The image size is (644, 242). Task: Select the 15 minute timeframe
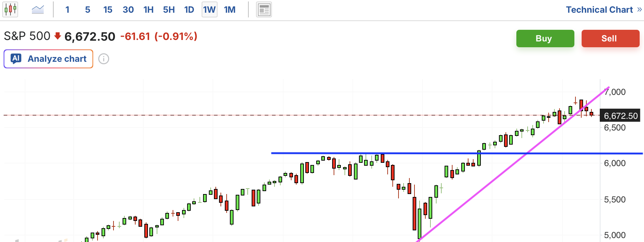coord(108,10)
